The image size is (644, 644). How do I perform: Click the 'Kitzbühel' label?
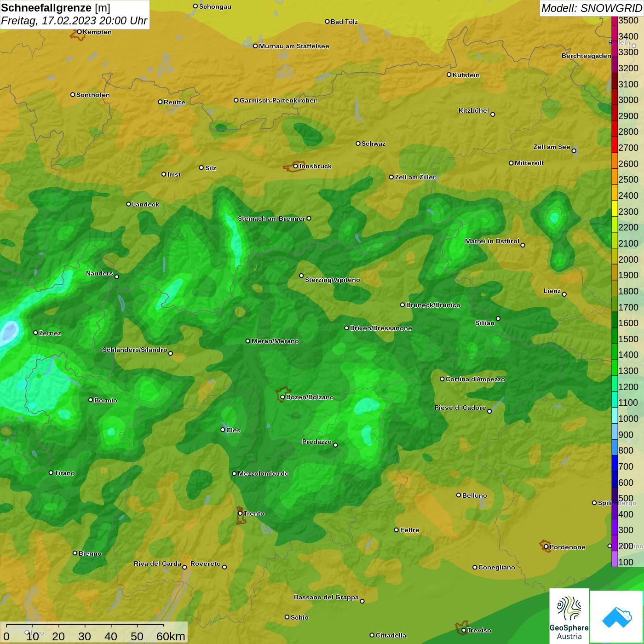click(x=474, y=110)
